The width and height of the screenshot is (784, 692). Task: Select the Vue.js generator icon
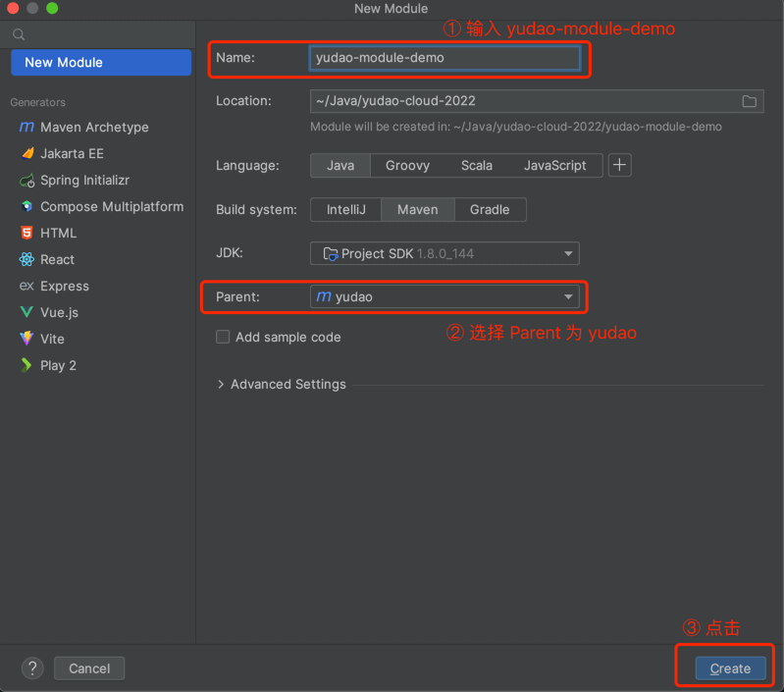pyautogui.click(x=26, y=312)
